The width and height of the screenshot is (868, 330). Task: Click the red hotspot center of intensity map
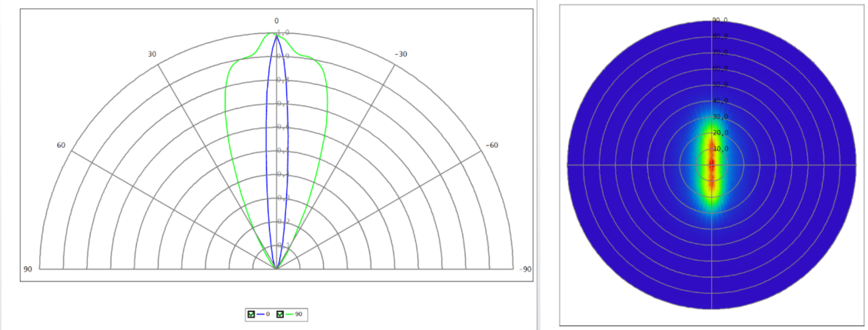coord(711,165)
